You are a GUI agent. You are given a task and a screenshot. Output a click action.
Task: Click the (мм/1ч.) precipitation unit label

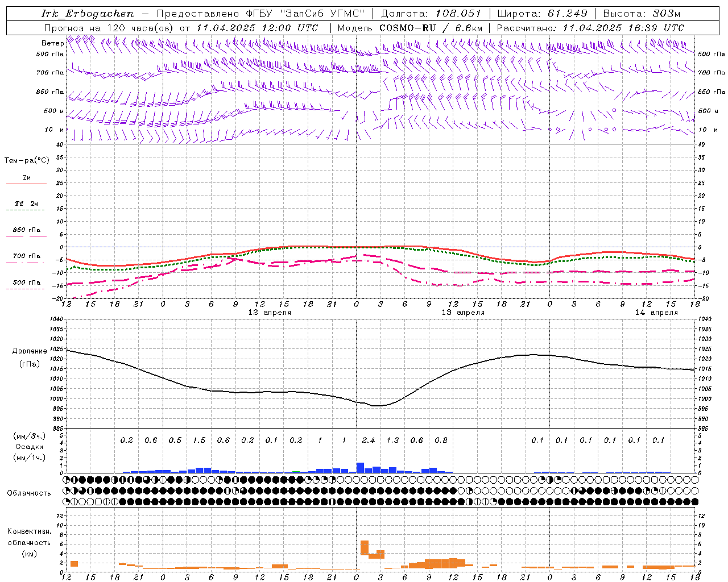[x=30, y=458]
